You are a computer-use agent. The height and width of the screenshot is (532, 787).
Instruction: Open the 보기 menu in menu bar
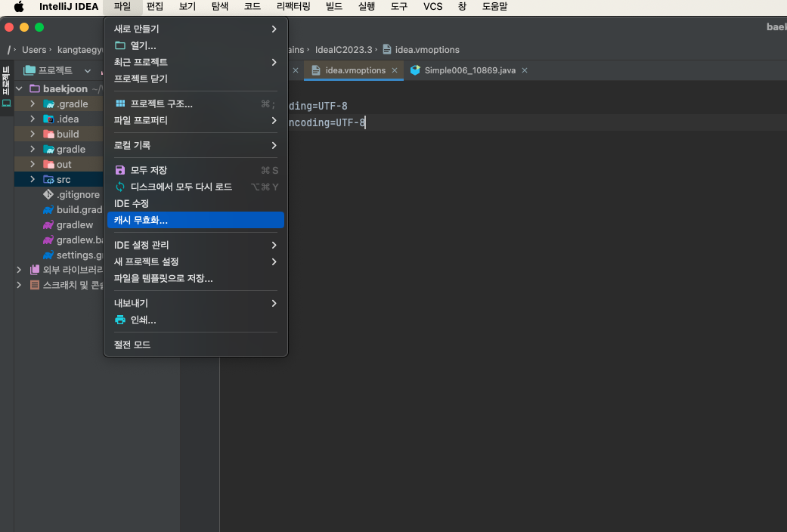coord(187,7)
